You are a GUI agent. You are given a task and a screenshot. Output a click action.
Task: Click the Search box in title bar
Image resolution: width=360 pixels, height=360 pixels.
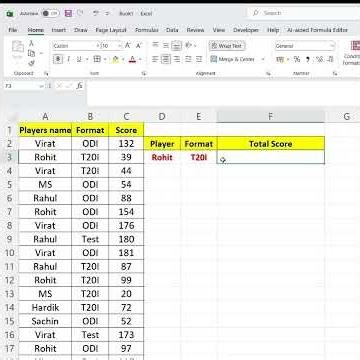303,13
